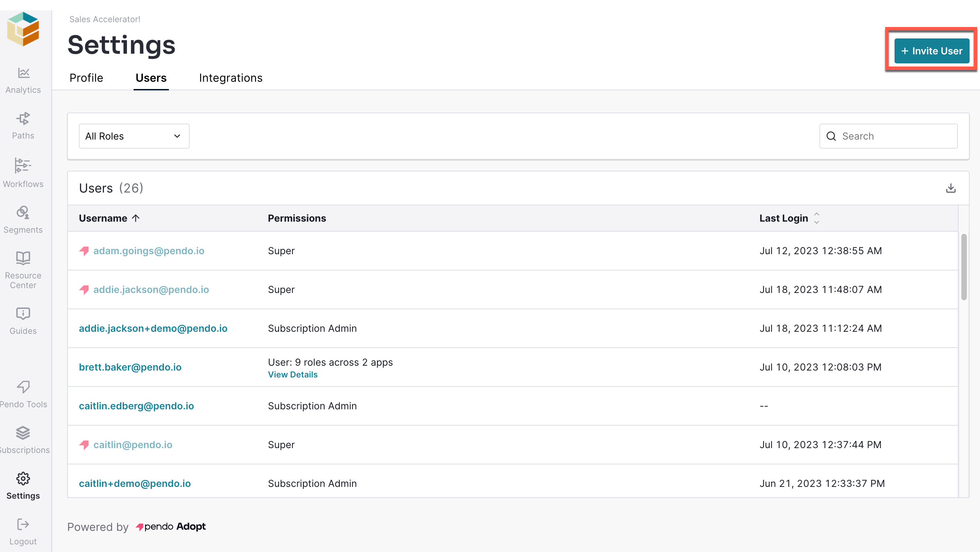Click the 'Powered by' footer text
Viewport: 980px width, 552px height.
(x=98, y=527)
